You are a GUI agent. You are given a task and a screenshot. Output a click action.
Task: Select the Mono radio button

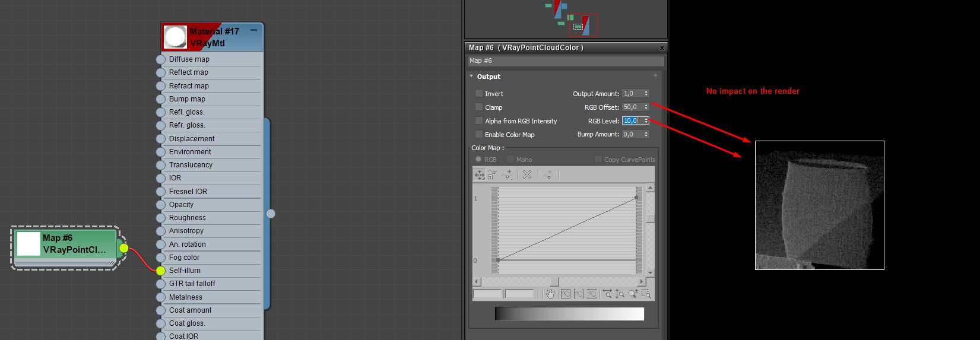click(510, 160)
